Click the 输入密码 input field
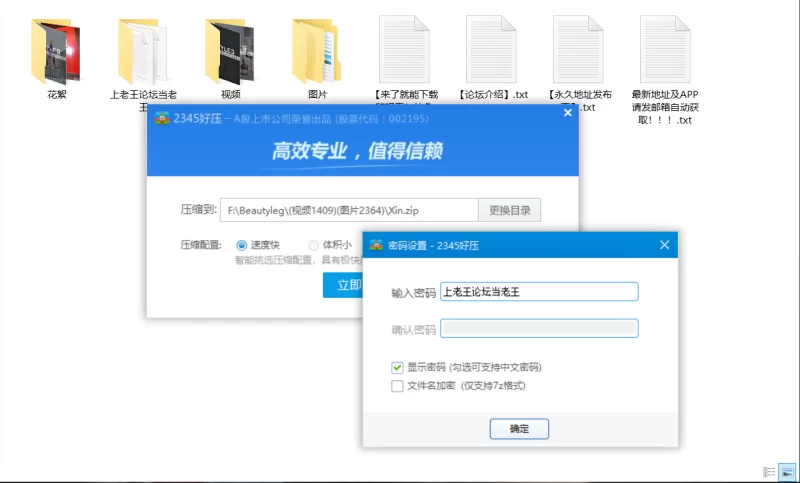The image size is (800, 483). coord(539,292)
